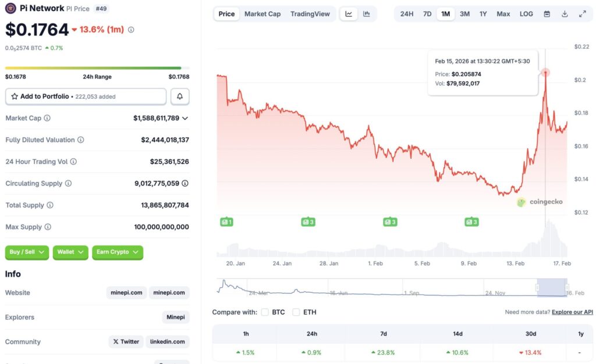Switch to the candlestick chart icon
This screenshot has height=364, width=596.
367,13
